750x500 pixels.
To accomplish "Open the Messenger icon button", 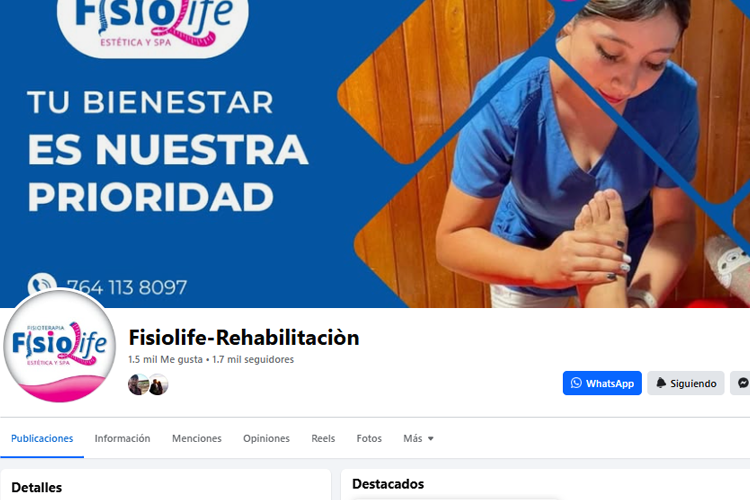I will pyautogui.click(x=743, y=383).
